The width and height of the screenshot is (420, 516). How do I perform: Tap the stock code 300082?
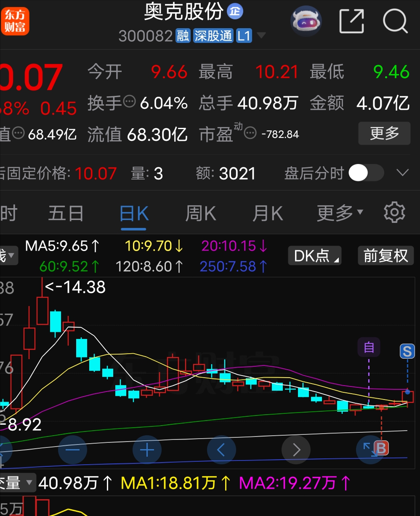coord(146,36)
